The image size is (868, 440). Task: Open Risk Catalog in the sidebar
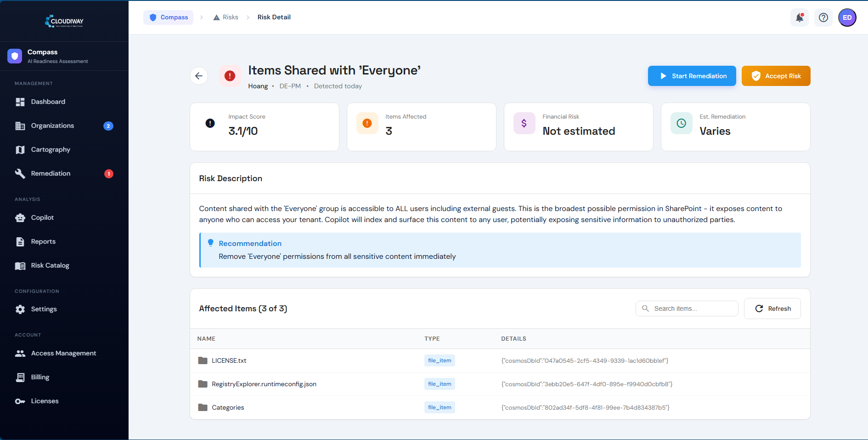[x=64, y=266]
